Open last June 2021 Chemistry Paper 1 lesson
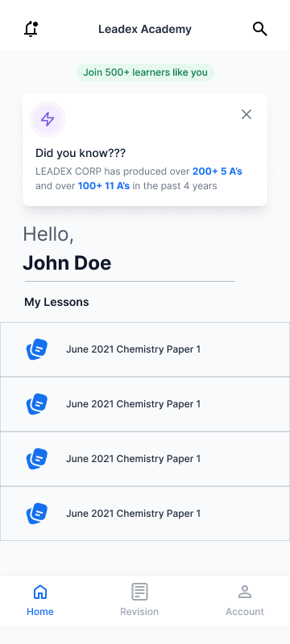The height and width of the screenshot is (644, 290). tap(145, 514)
